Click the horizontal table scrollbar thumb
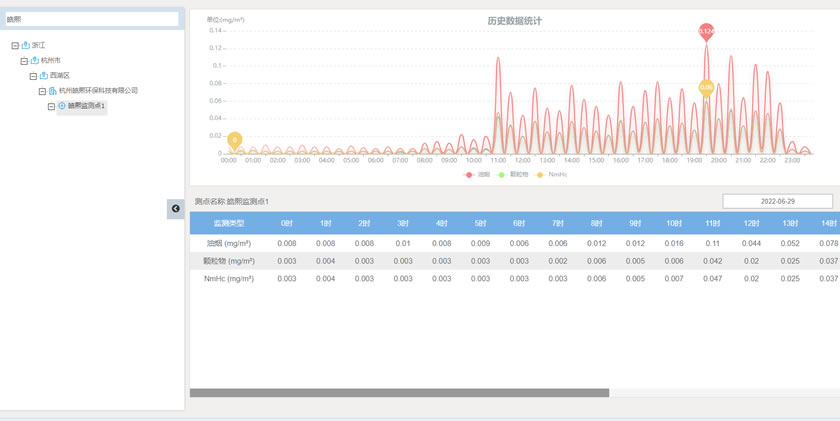 399,393
